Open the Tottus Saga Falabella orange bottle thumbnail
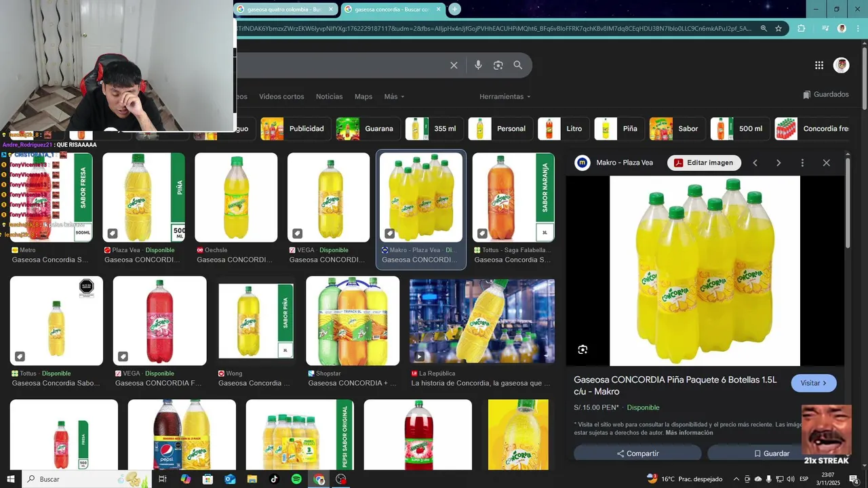This screenshot has height=488, width=868. click(x=513, y=197)
